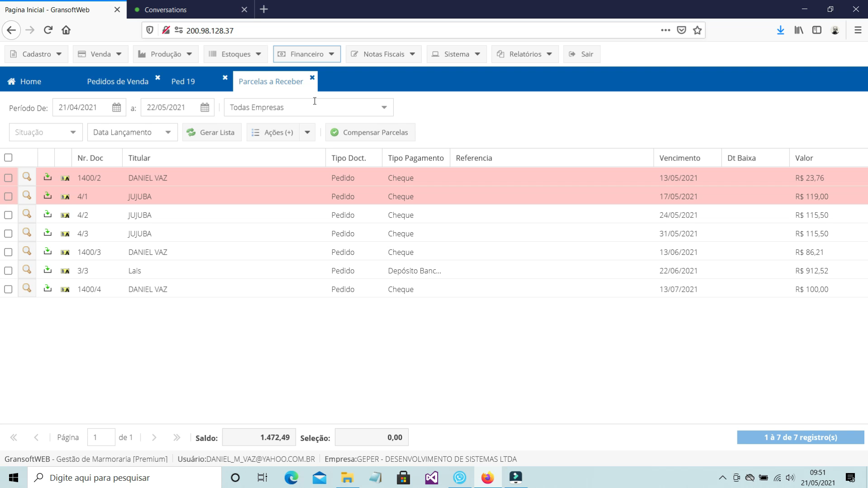Click the Windows search box
Image resolution: width=868 pixels, height=488 pixels.
[125, 478]
